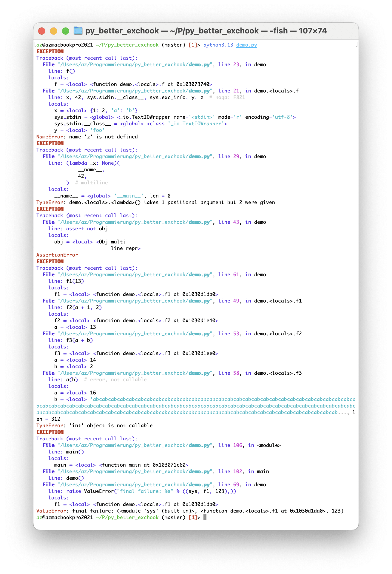This screenshot has height=574, width=392.
Task: Click the blue folder icon in the title bar
Action: click(x=78, y=31)
